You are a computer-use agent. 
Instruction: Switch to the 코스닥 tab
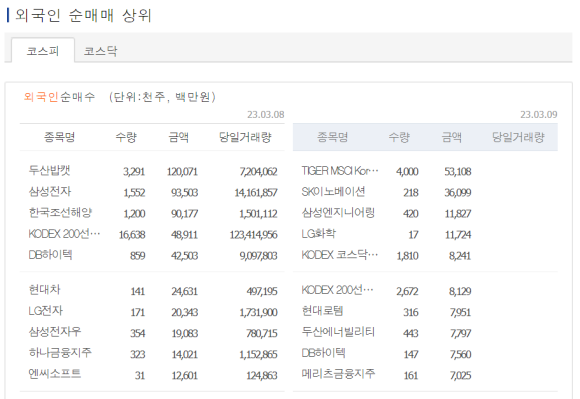[100, 51]
